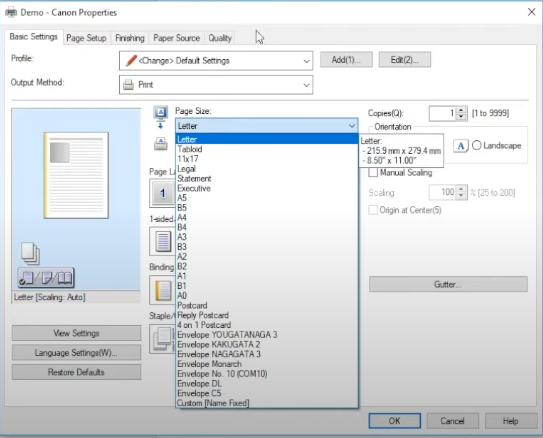This screenshot has width=543, height=438.
Task: Open the Gutter... settings
Action: (x=448, y=284)
